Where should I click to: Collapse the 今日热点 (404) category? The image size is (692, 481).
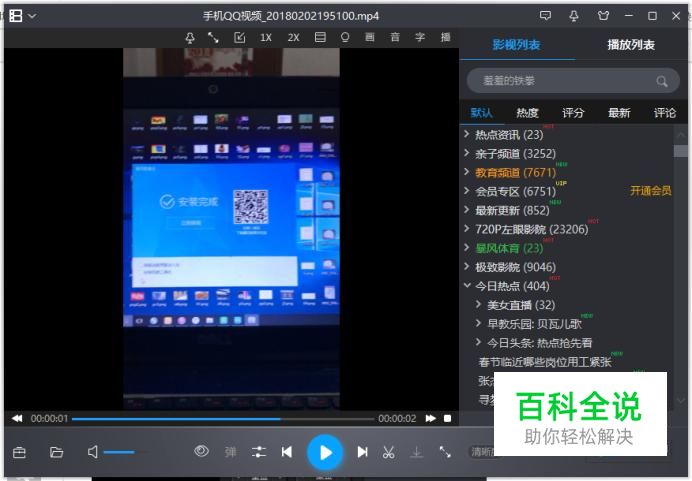[467, 286]
